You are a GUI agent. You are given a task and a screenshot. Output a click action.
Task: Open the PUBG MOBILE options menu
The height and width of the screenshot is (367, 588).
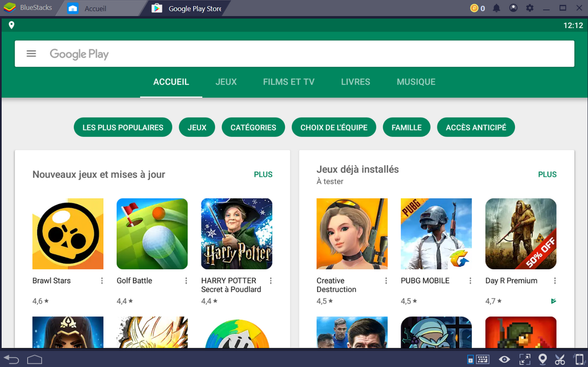point(470,280)
